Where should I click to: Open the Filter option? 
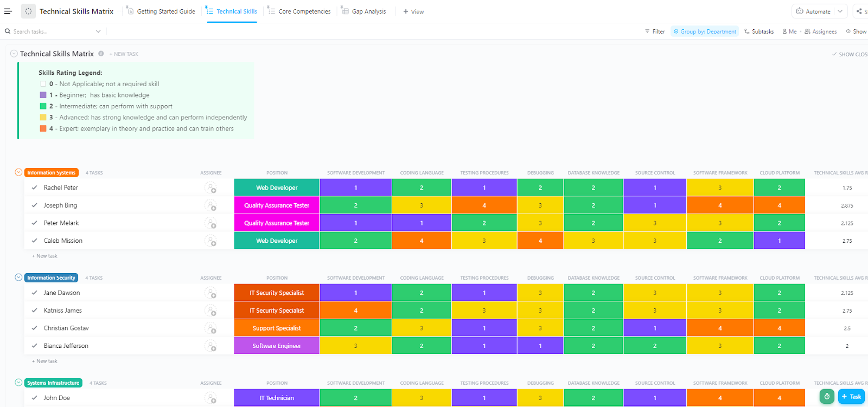655,31
